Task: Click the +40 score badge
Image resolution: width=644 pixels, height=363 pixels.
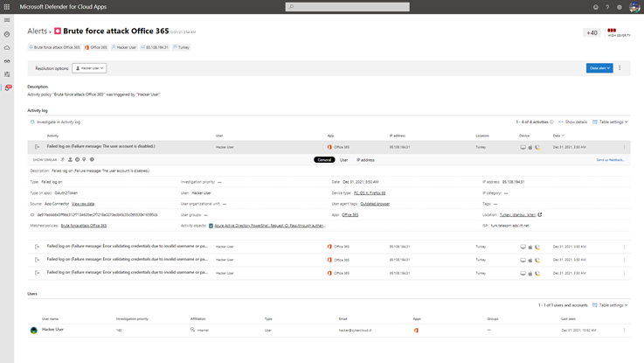Action: click(592, 33)
